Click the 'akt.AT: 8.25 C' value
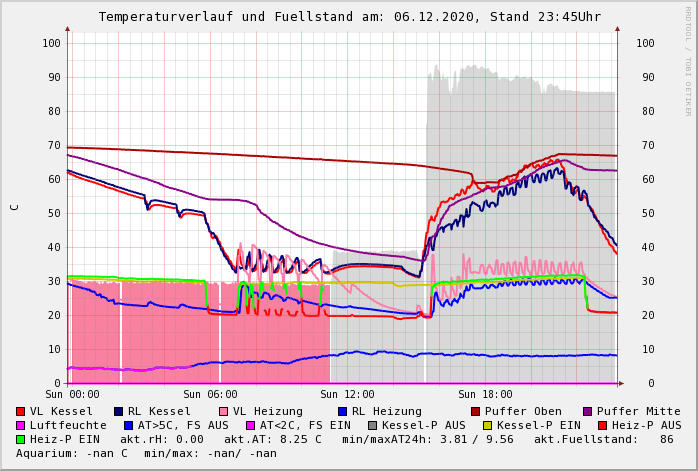The image size is (698, 471). (x=272, y=439)
